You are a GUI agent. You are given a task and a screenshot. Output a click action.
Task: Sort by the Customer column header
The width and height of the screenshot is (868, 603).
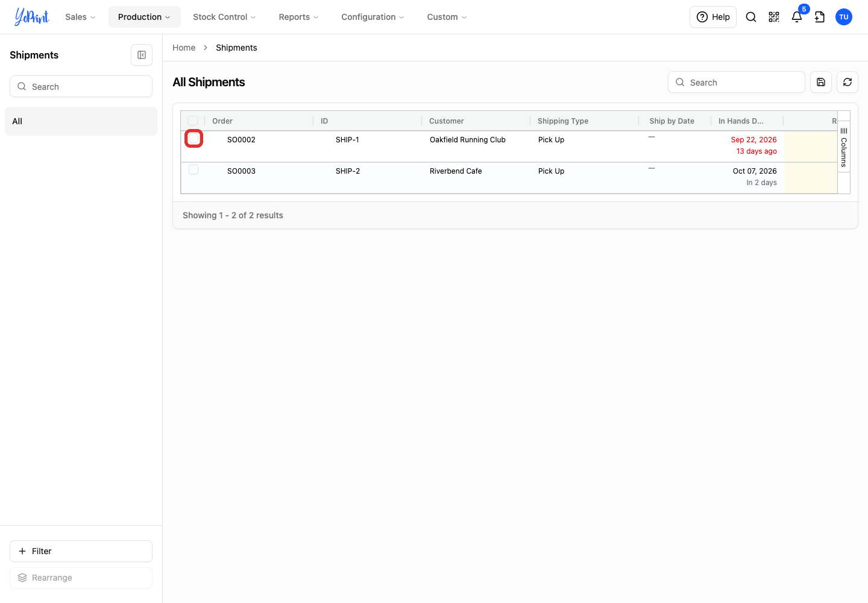coord(447,121)
